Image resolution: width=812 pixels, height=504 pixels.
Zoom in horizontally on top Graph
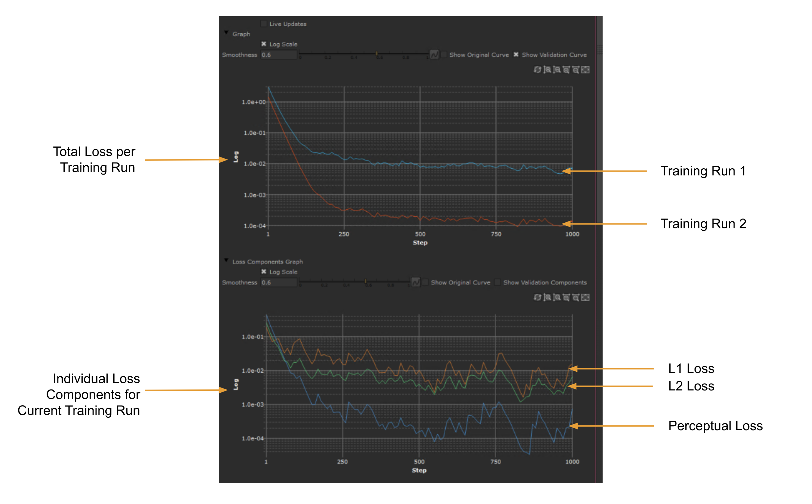click(566, 70)
